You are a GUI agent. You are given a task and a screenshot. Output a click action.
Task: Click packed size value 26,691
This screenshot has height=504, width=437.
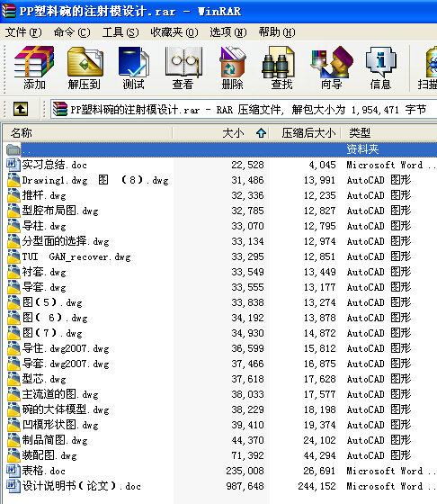tap(319, 471)
